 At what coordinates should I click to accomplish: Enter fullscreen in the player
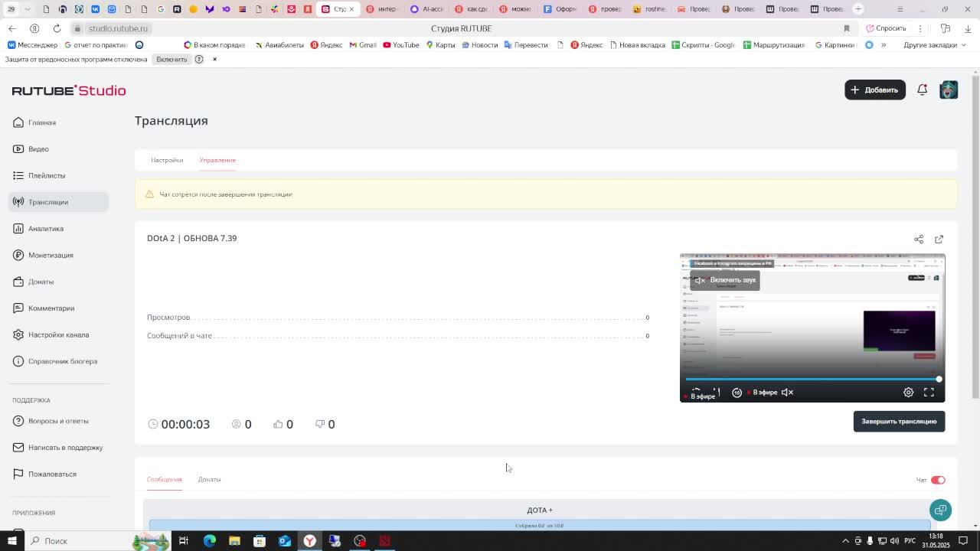coord(929,393)
